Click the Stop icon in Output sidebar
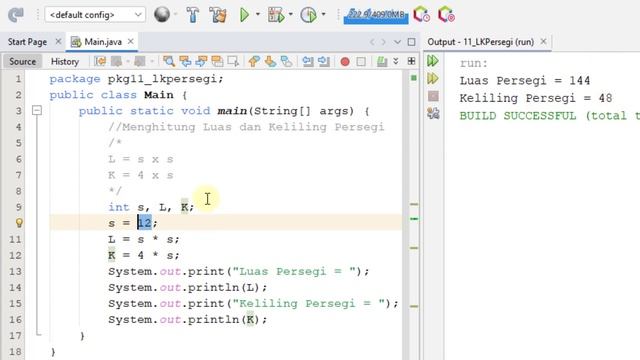The height and width of the screenshot is (360, 640). point(433,96)
